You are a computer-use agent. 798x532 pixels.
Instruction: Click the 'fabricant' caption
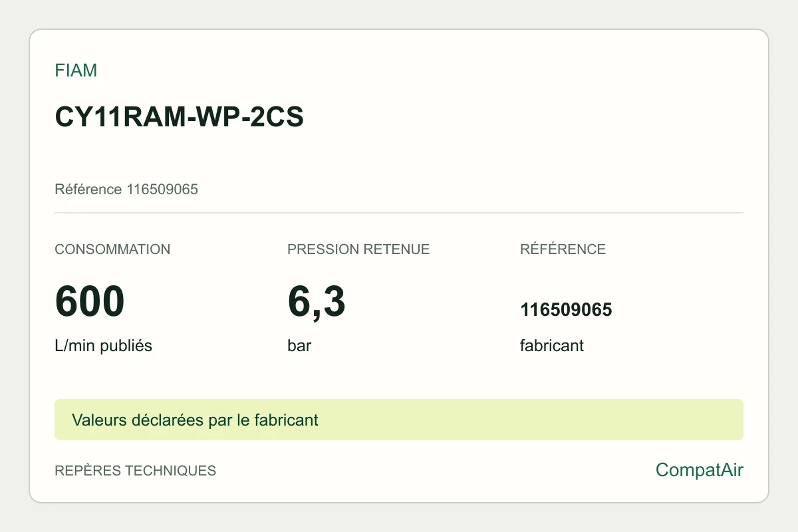552,346
